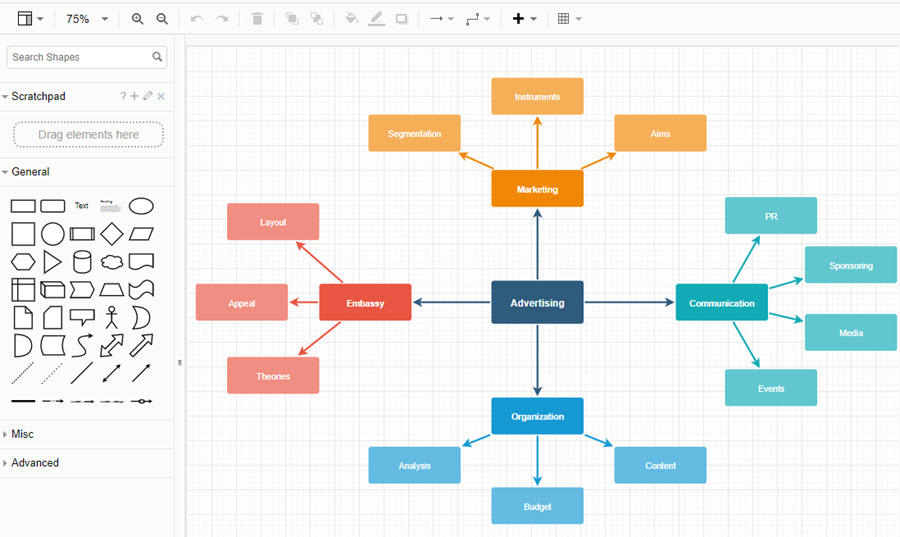Select the Organization node in diagram
900x537 pixels.
point(537,416)
